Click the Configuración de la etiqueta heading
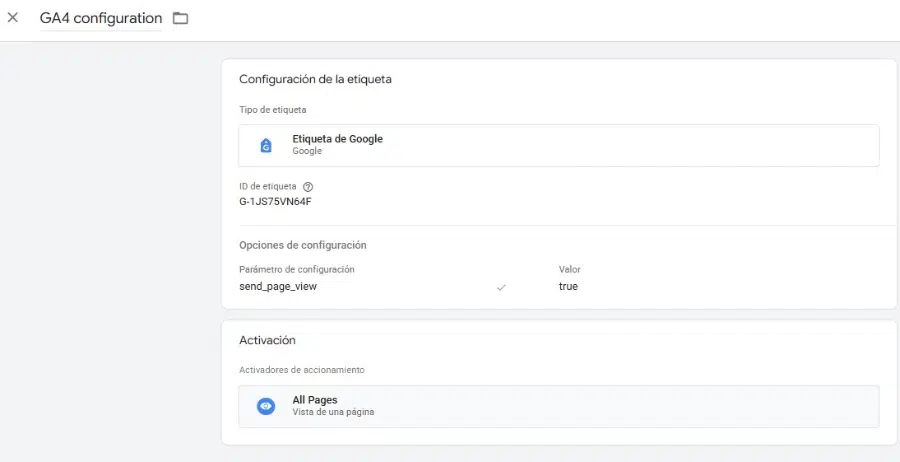 point(315,79)
